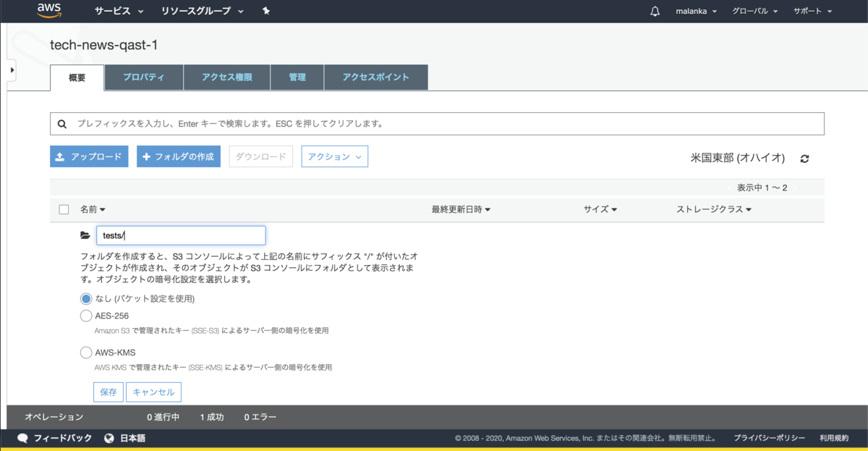Choose AWS-KMS encryption

click(x=87, y=353)
